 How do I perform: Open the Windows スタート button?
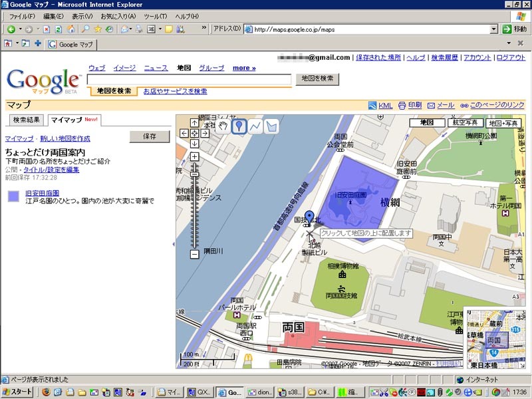point(17,392)
